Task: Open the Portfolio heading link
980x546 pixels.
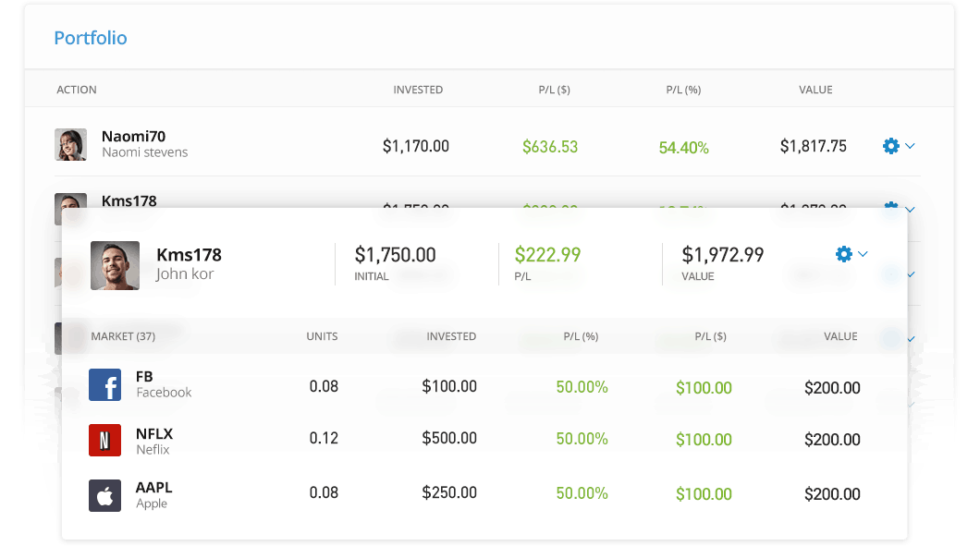Action: [91, 38]
